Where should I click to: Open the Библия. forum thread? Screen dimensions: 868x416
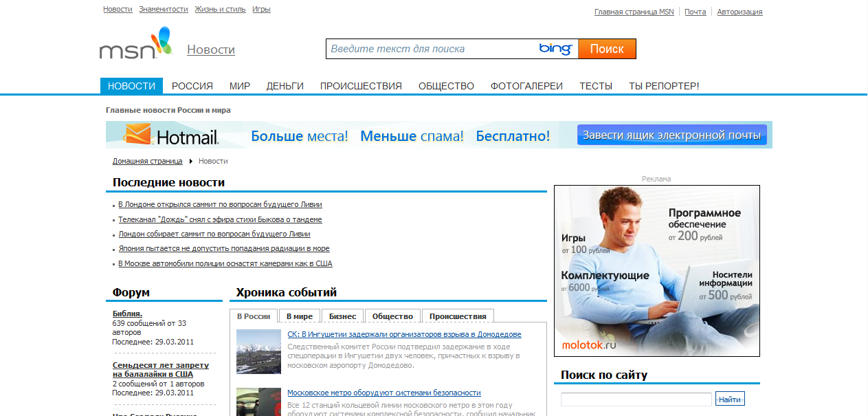click(128, 313)
